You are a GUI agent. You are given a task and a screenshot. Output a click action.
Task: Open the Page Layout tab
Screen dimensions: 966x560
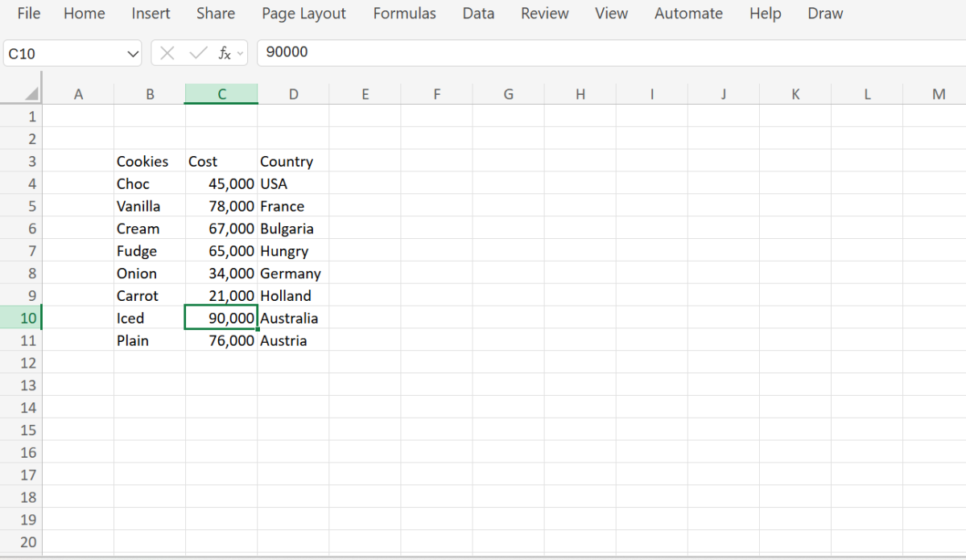click(303, 13)
